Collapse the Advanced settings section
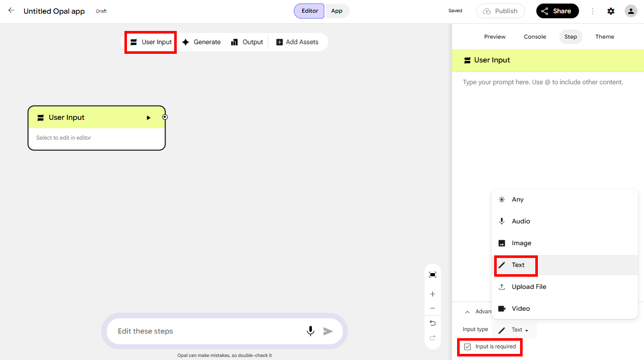The height and width of the screenshot is (360, 644). click(x=467, y=312)
